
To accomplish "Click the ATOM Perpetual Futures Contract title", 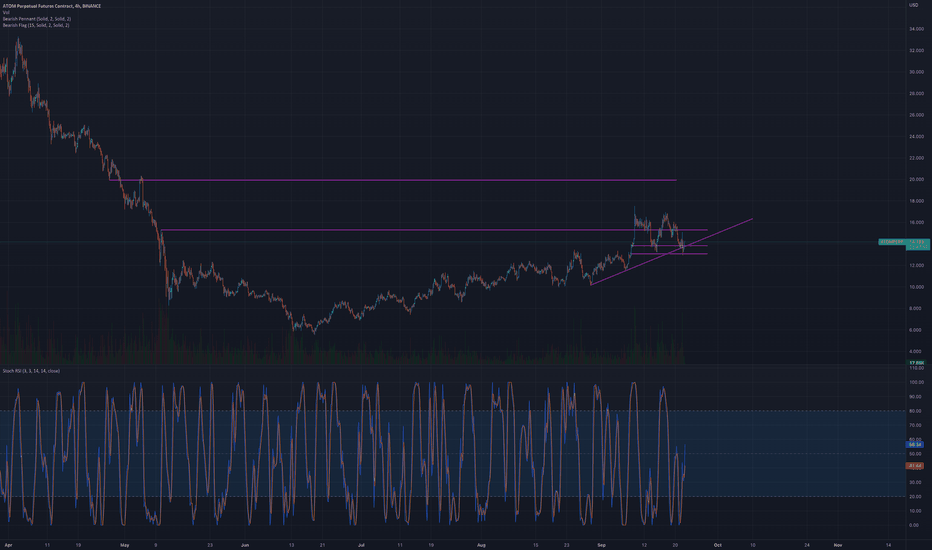I will click(52, 6).
